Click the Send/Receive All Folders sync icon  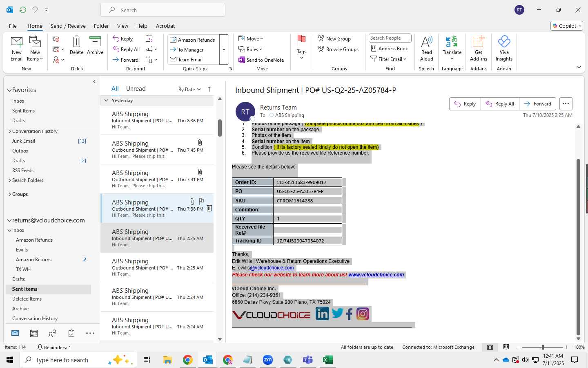[23, 9]
